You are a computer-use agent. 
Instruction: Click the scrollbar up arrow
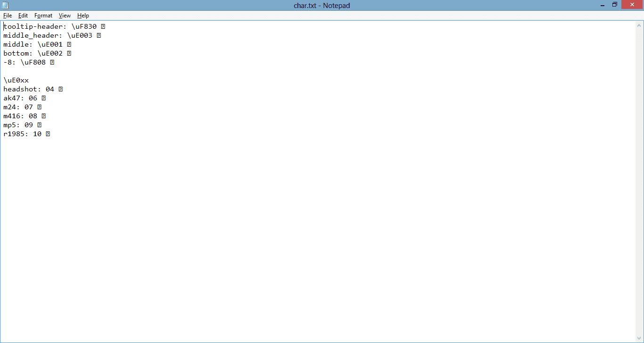[639, 25]
